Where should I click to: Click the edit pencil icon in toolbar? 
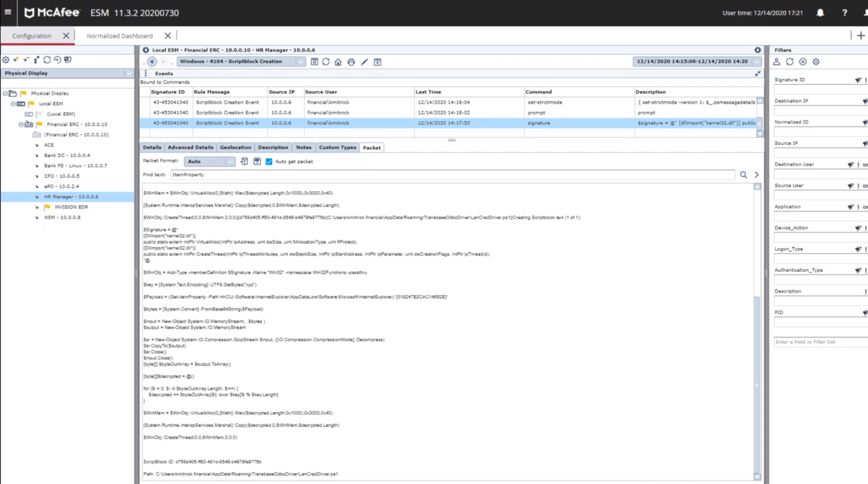tap(364, 62)
